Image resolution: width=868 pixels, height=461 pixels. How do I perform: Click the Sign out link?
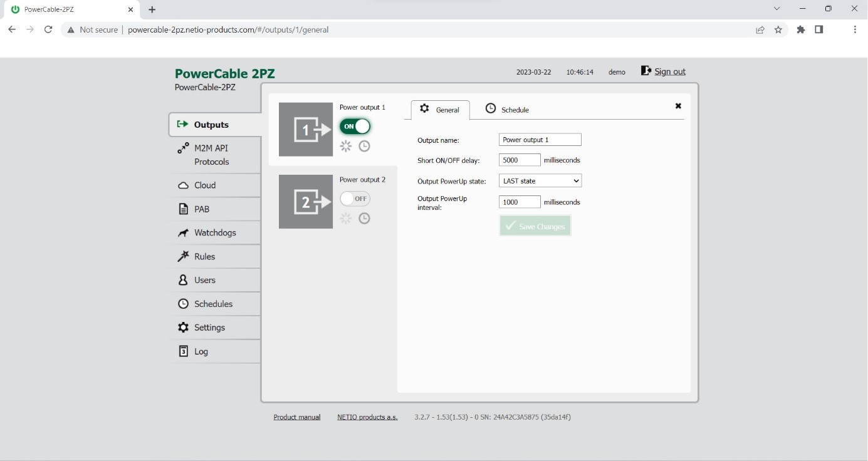669,71
